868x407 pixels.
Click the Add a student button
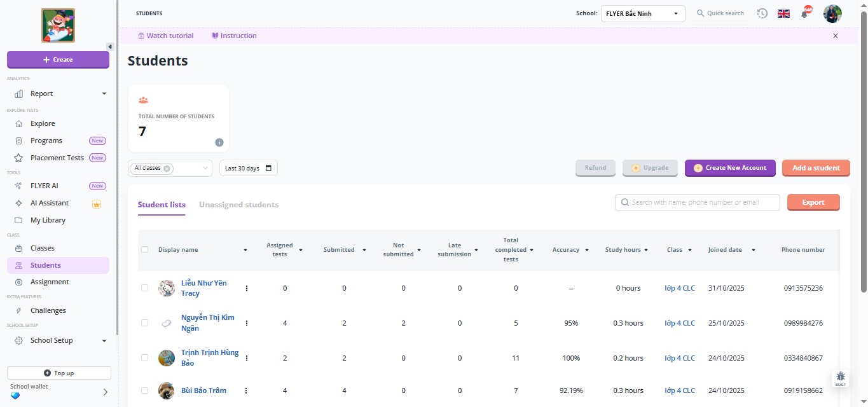pyautogui.click(x=815, y=168)
